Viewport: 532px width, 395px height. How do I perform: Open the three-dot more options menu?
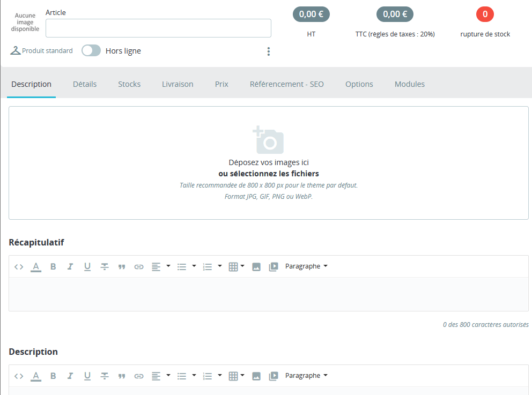tap(269, 51)
